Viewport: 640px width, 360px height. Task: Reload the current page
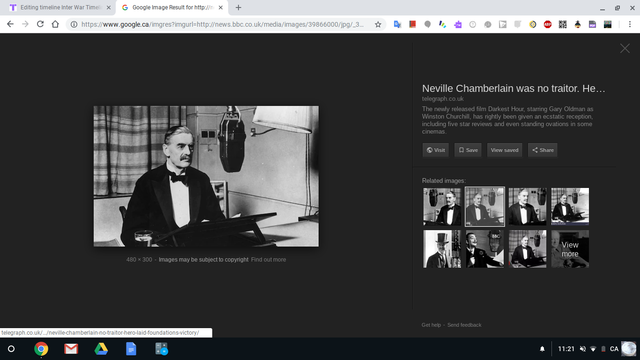pyautogui.click(x=40, y=24)
